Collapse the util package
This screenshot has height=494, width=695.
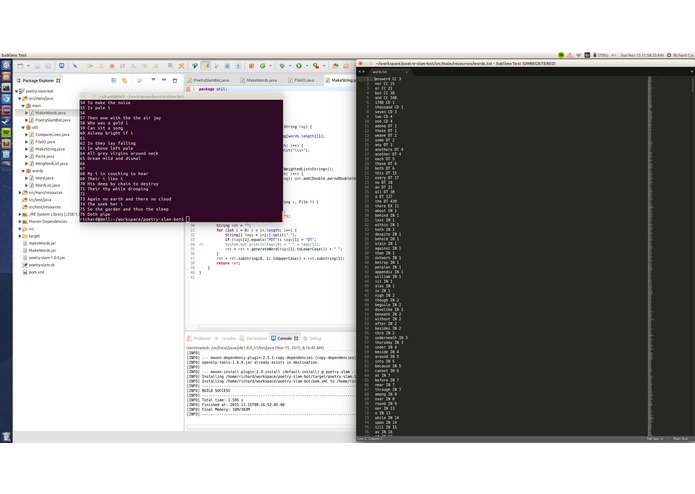pyautogui.click(x=23, y=127)
